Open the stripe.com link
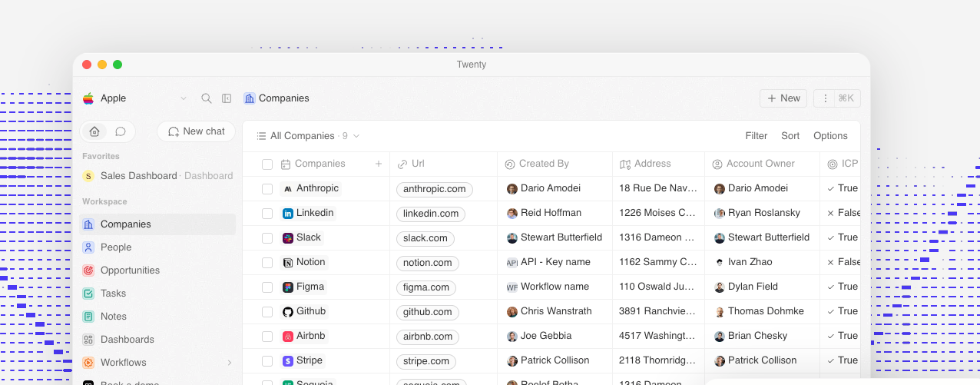 [x=426, y=361]
